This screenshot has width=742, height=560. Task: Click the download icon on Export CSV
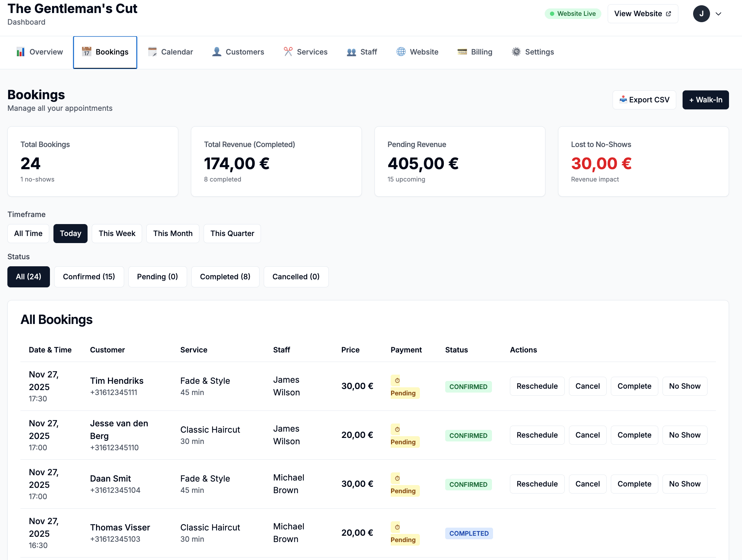tap(623, 100)
